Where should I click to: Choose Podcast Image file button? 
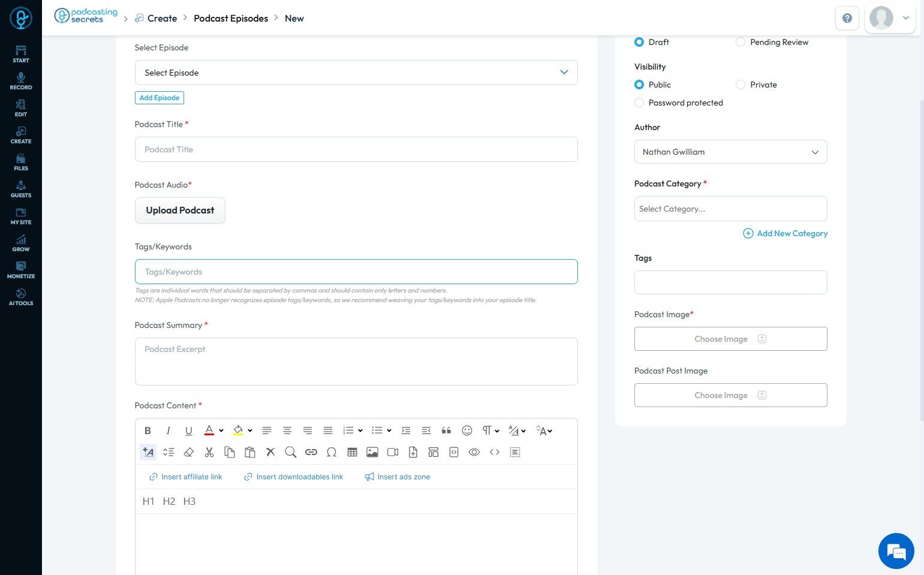[x=730, y=339]
